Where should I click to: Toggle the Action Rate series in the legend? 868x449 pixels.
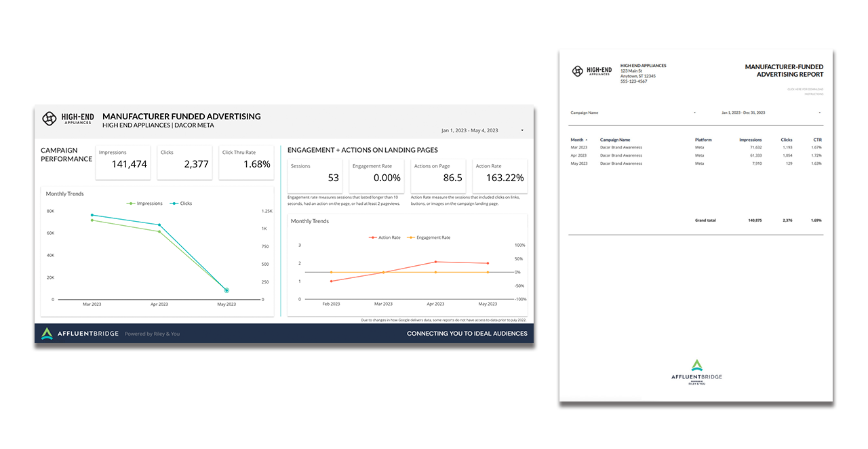[x=384, y=237]
